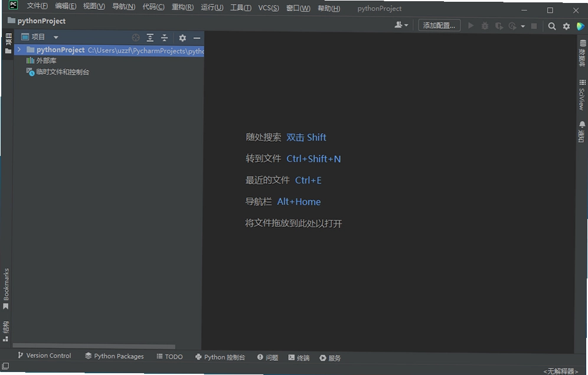Click the Profile run icon

click(x=512, y=26)
